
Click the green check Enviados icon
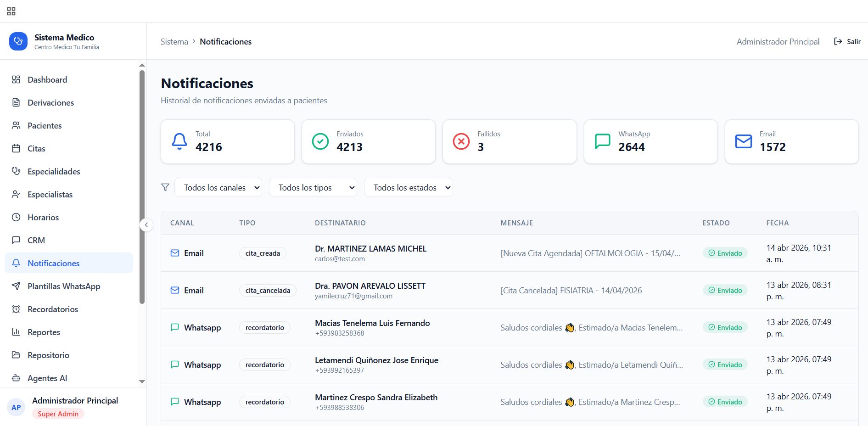point(320,141)
